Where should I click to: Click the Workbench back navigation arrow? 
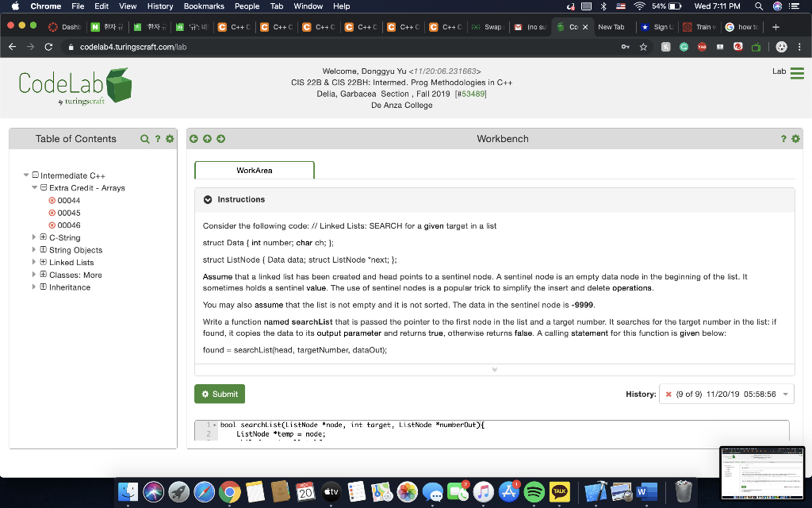pyautogui.click(x=193, y=138)
